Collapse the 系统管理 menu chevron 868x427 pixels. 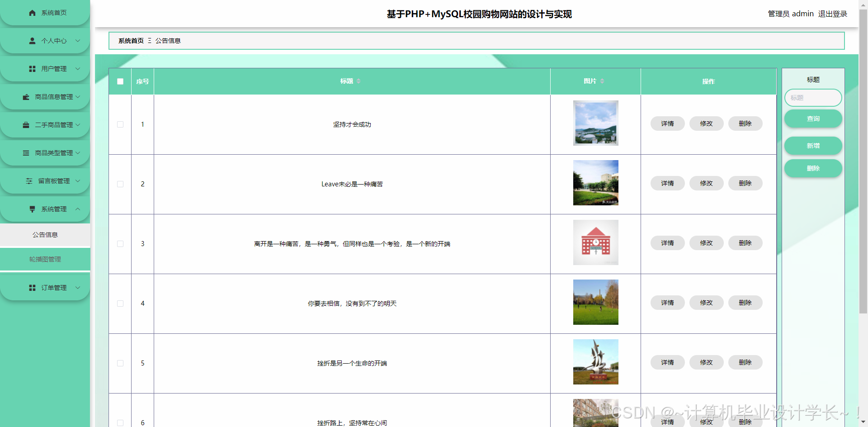pos(78,209)
